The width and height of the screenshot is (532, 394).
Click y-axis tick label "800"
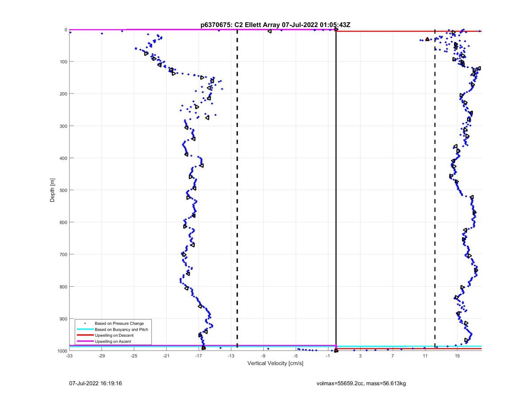pos(63,287)
